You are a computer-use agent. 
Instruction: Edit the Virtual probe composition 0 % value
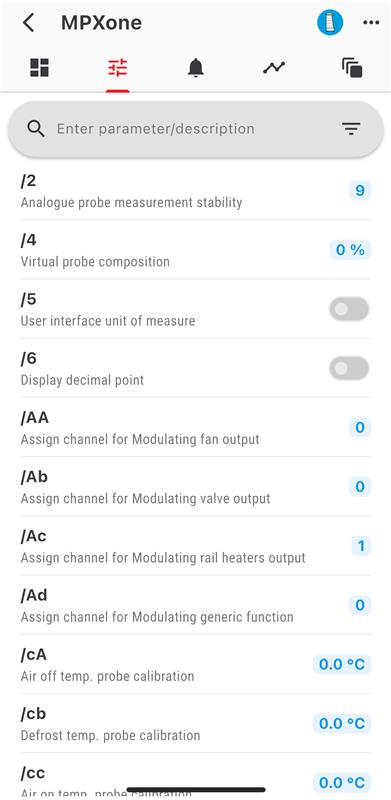tap(350, 250)
